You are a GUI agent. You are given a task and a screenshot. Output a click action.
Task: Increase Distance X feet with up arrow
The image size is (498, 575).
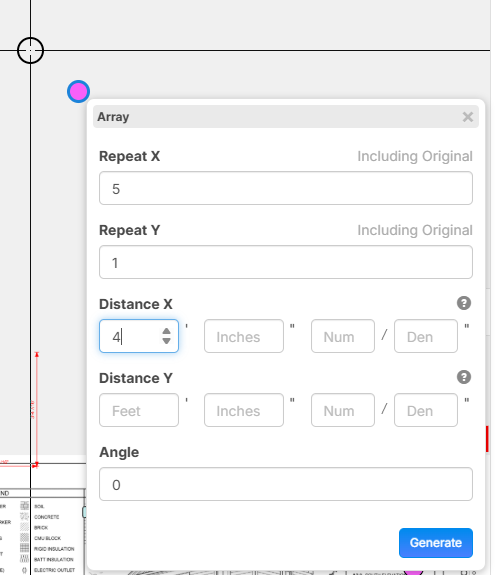(166, 331)
